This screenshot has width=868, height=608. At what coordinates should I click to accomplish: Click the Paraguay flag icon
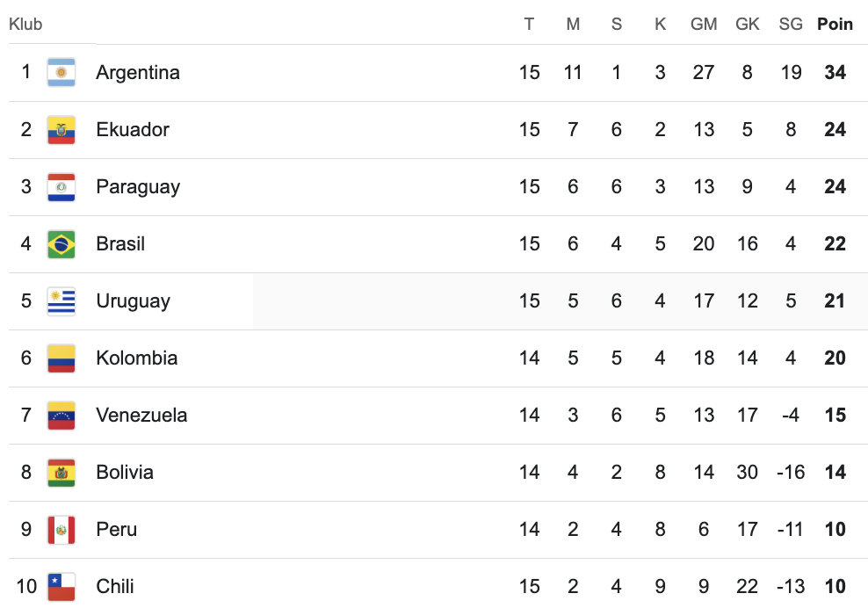coord(61,186)
